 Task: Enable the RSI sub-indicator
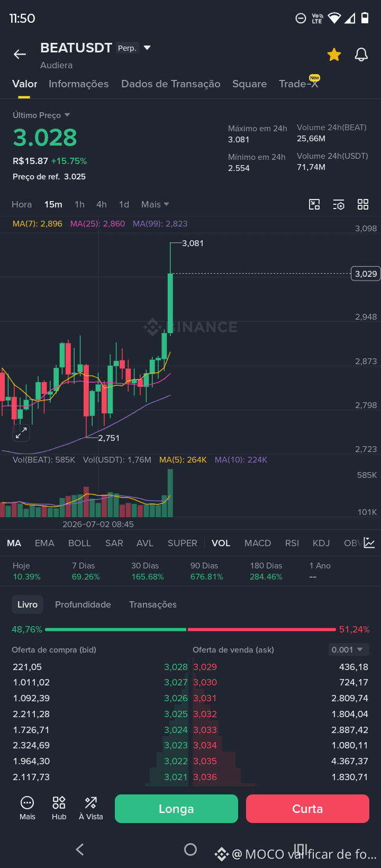(x=292, y=543)
